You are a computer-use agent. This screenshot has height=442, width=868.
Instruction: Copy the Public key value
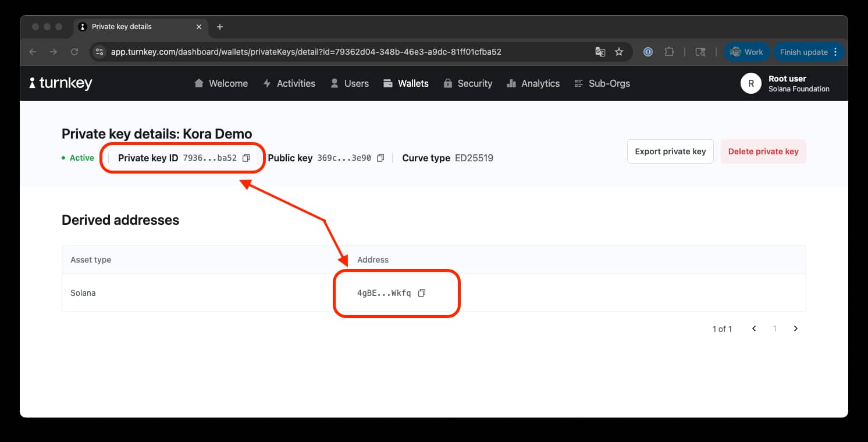pos(380,157)
